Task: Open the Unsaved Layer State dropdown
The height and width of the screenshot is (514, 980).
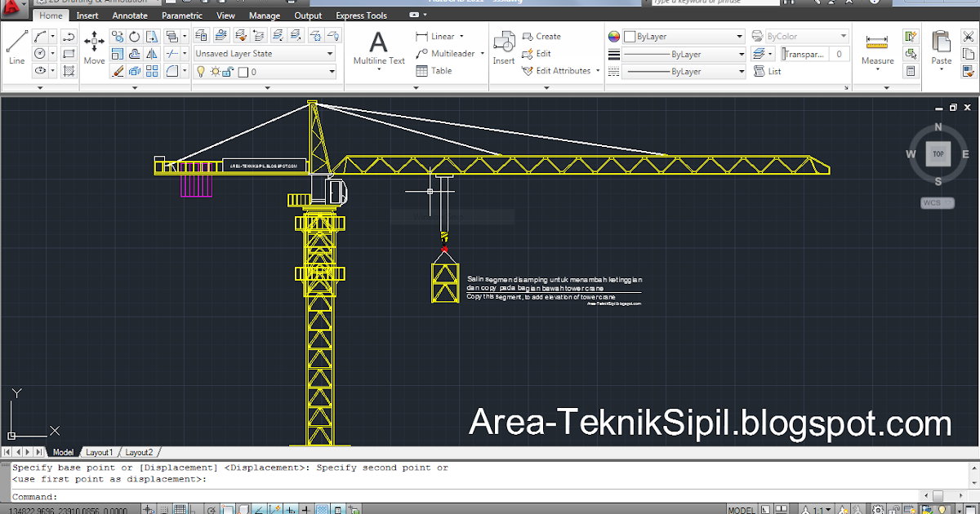Action: pos(263,53)
